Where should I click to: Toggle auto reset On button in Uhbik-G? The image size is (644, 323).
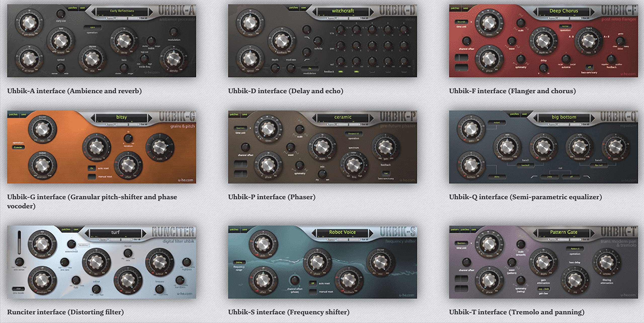click(x=92, y=168)
